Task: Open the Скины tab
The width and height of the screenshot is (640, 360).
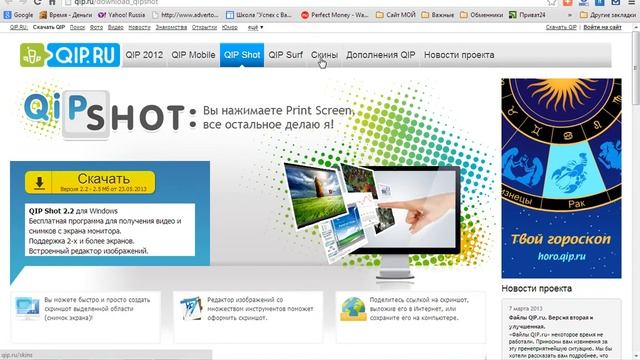Action: [x=324, y=55]
